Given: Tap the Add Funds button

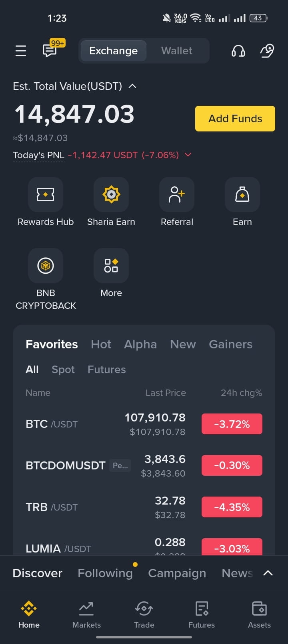Looking at the screenshot, I should point(235,119).
